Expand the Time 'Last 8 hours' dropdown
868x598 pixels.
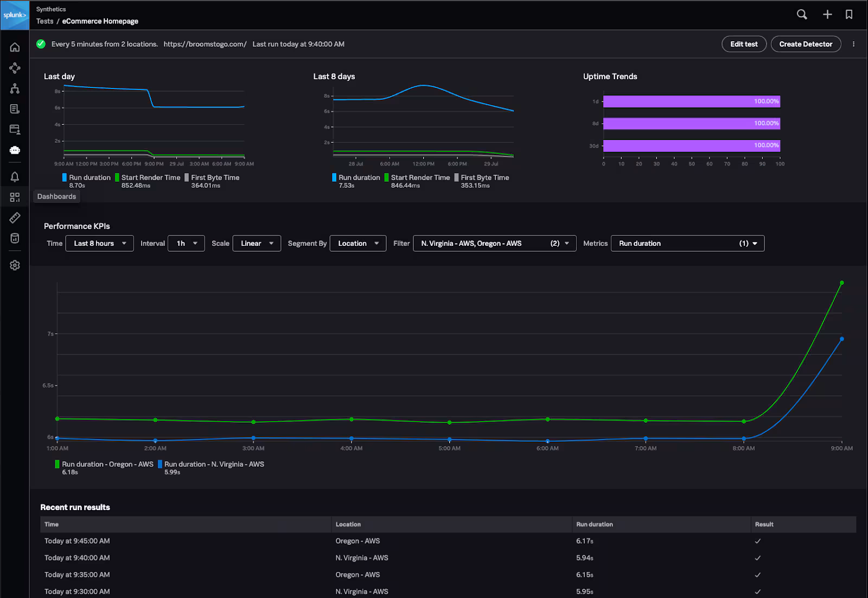coord(100,244)
